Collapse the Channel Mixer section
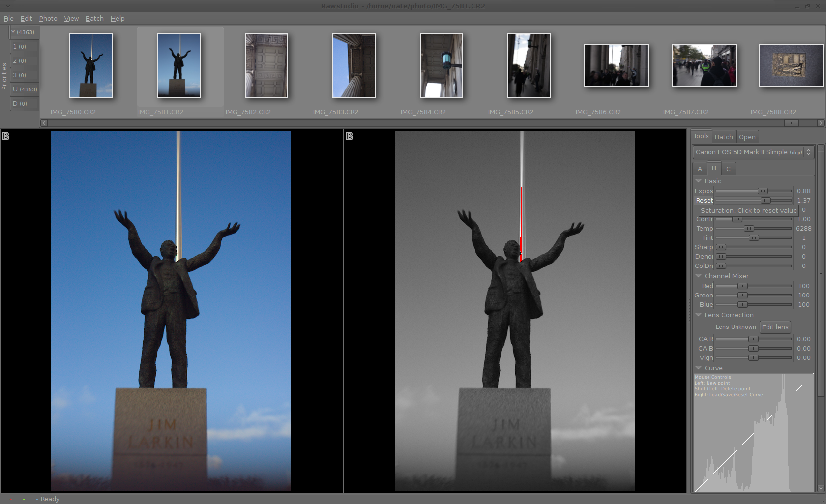The width and height of the screenshot is (826, 504). click(x=699, y=276)
